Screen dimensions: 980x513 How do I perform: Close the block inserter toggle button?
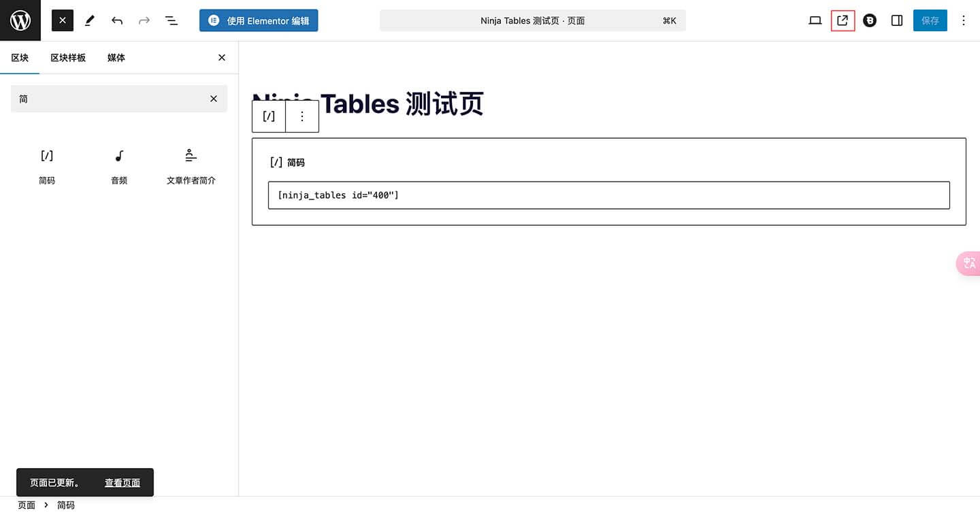63,20
